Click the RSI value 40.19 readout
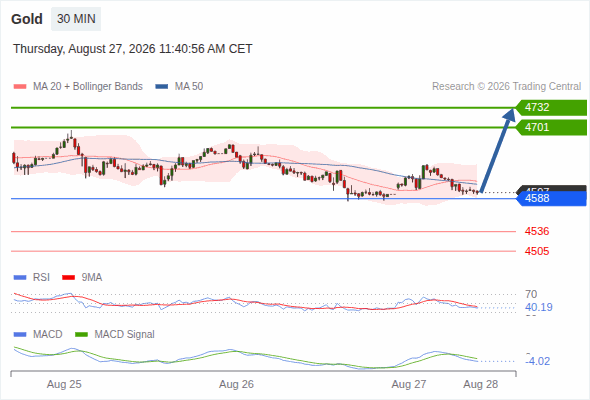 [539, 307]
